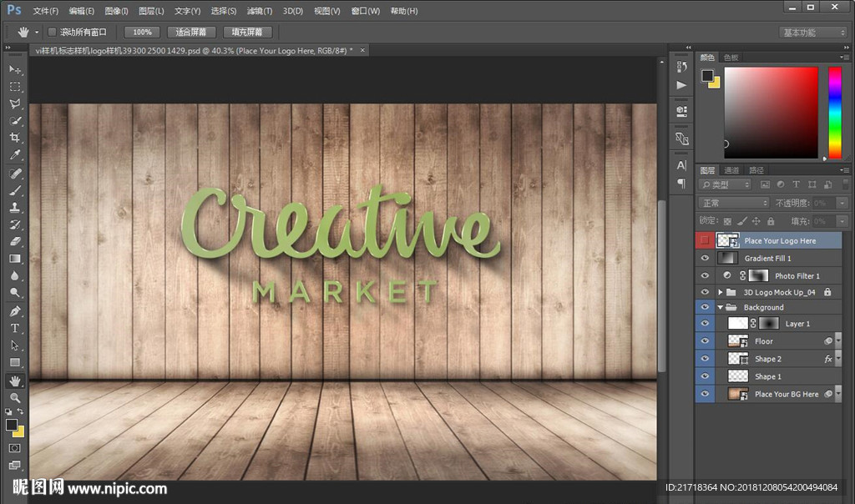Click the foreground color swatch in Color panel

707,75
